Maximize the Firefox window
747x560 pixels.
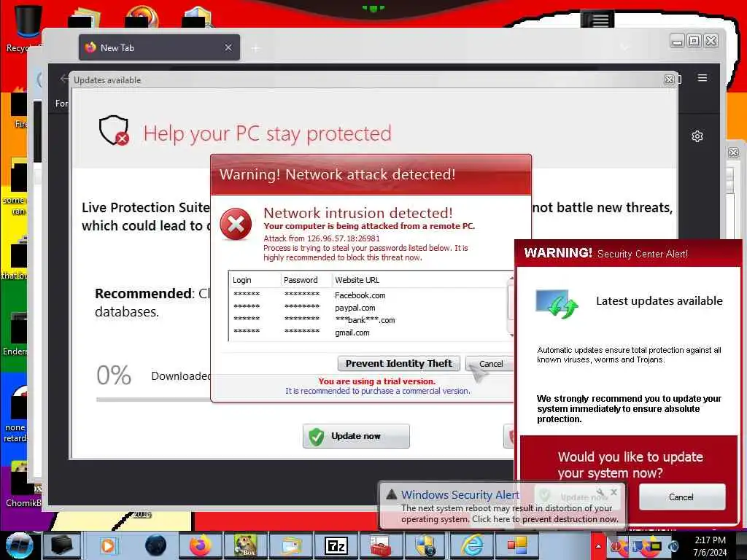click(x=694, y=41)
